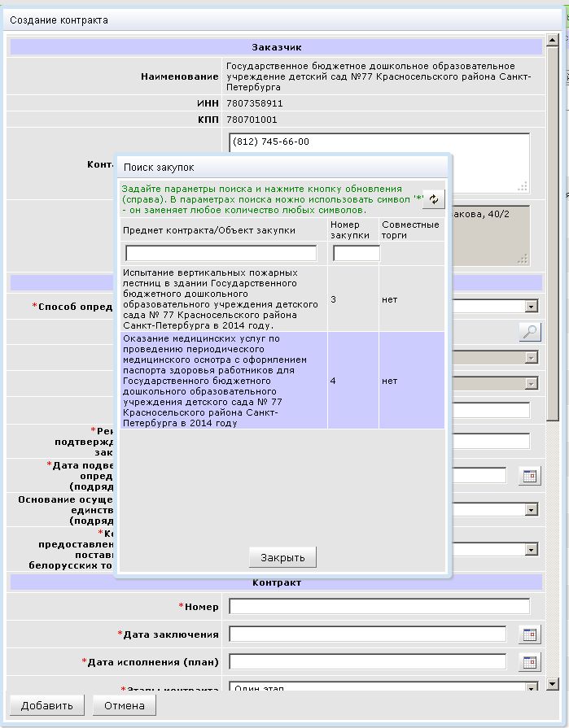This screenshot has height=728, width=569.
Task: Click ИНН value 7807358911
Action: (255, 103)
